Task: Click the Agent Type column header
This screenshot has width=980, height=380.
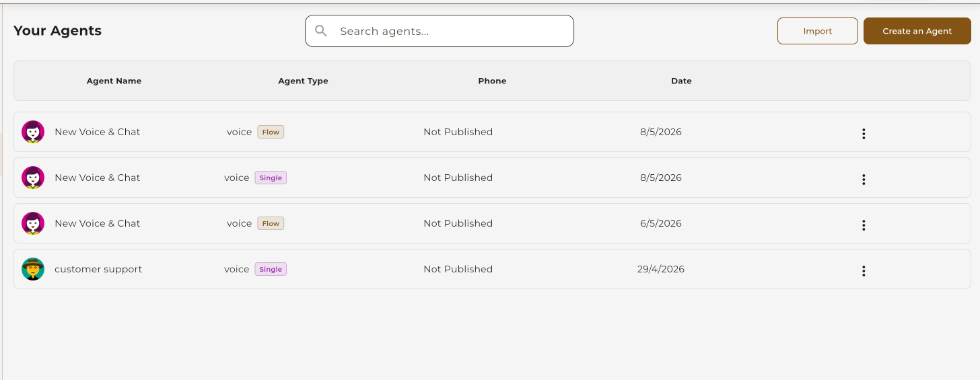Action: [303, 81]
